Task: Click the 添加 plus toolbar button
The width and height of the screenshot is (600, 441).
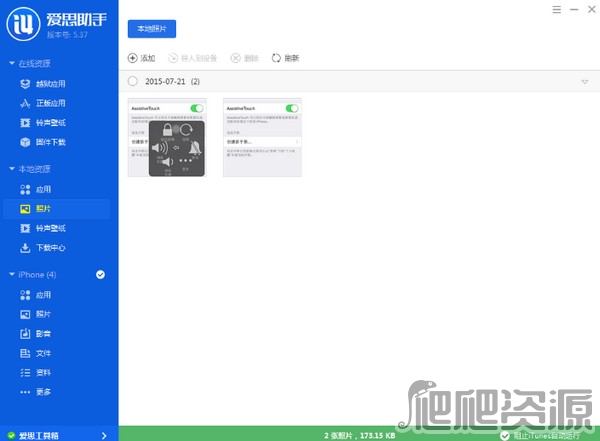Action: click(142, 58)
